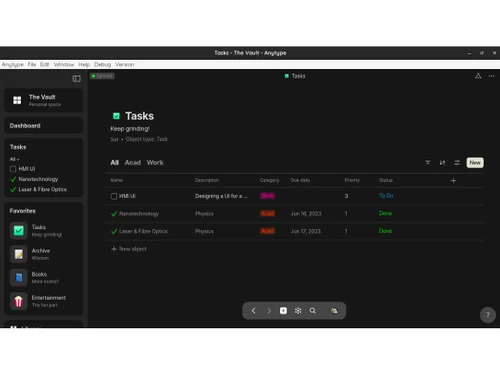Click Designing a UI description cell
The height and width of the screenshot is (375, 500).
pyautogui.click(x=221, y=196)
